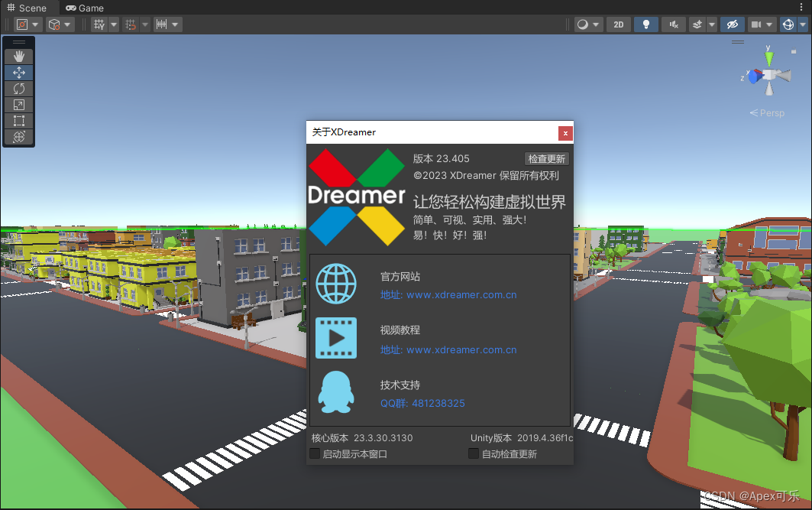
Task: Click the QQ penguin support icon
Action: tap(336, 391)
